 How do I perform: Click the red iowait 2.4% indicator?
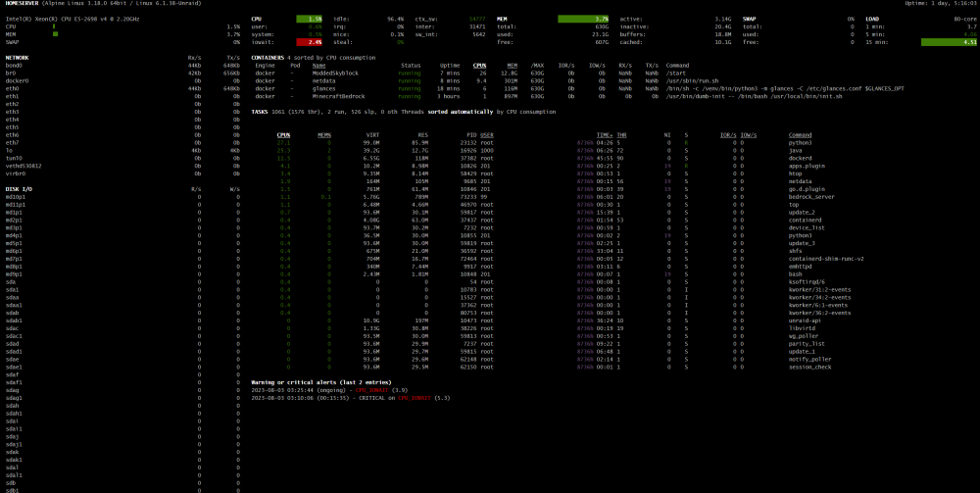tap(310, 42)
